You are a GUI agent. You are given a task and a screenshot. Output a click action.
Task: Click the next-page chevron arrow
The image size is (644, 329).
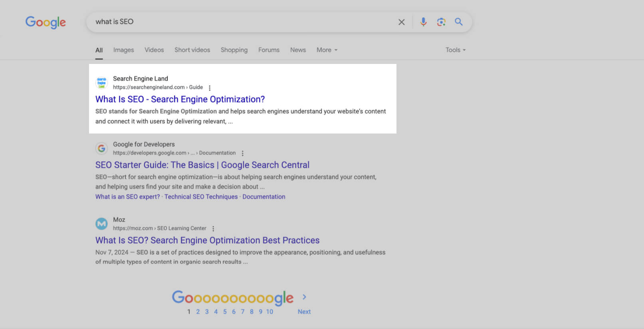pos(304,297)
